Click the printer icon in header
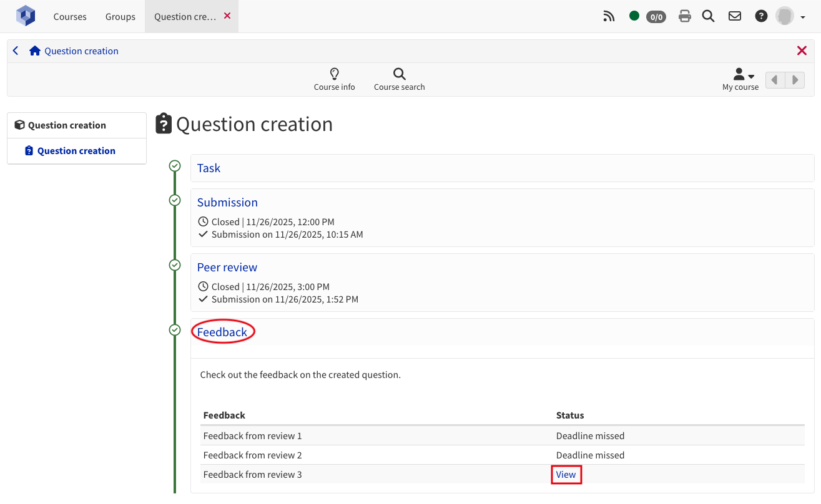This screenshot has width=821, height=504. point(685,16)
